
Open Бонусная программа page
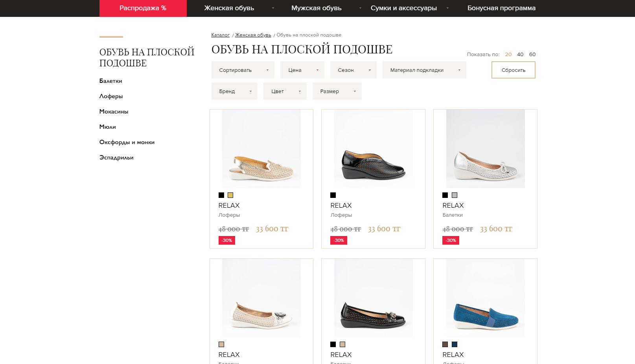tap(501, 8)
